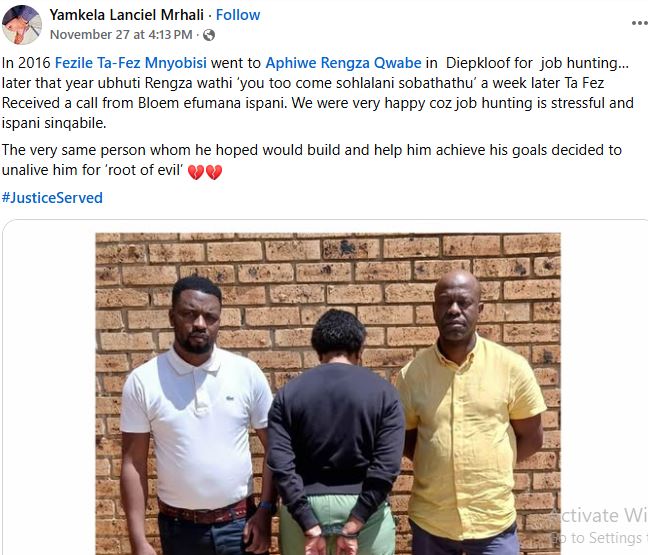This screenshot has width=648, height=555.
Task: Click man in yellow shirt in photo
Action: coord(469,413)
